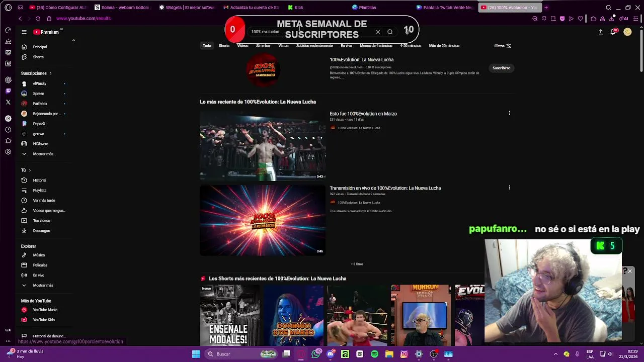Select the 'Shorts' filter chip
The height and width of the screenshot is (362, 644).
click(x=224, y=46)
